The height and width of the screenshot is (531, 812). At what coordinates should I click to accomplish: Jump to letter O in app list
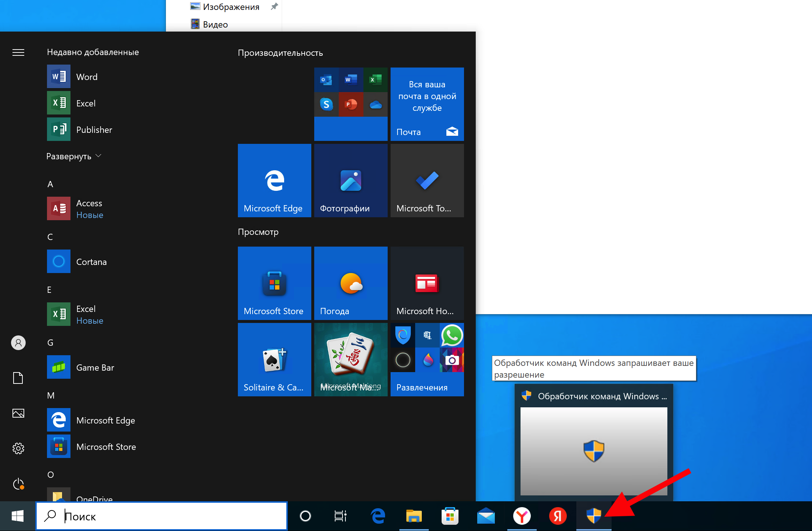pyautogui.click(x=51, y=475)
